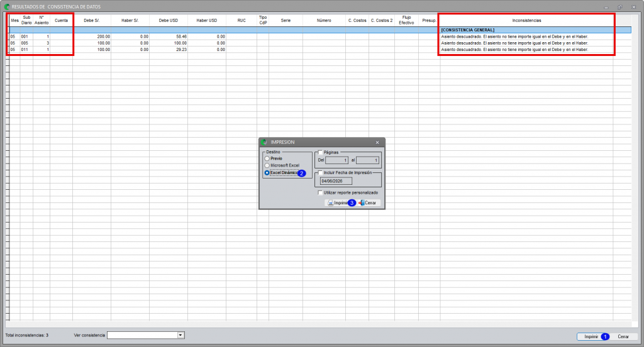Click sub diario cell 005
The image size is (644, 347).
26,43
